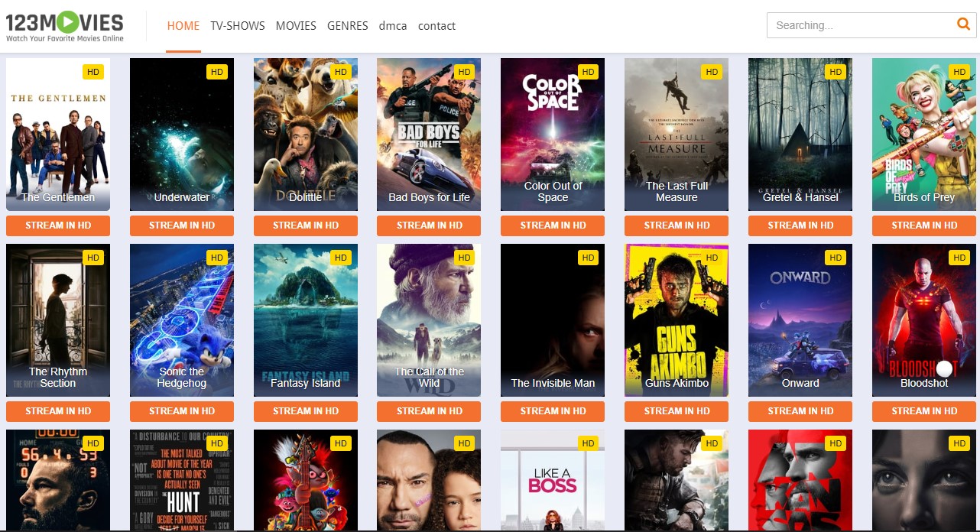Open the Onward movie poster
Image resolution: width=980 pixels, height=532 pixels.
click(x=800, y=320)
